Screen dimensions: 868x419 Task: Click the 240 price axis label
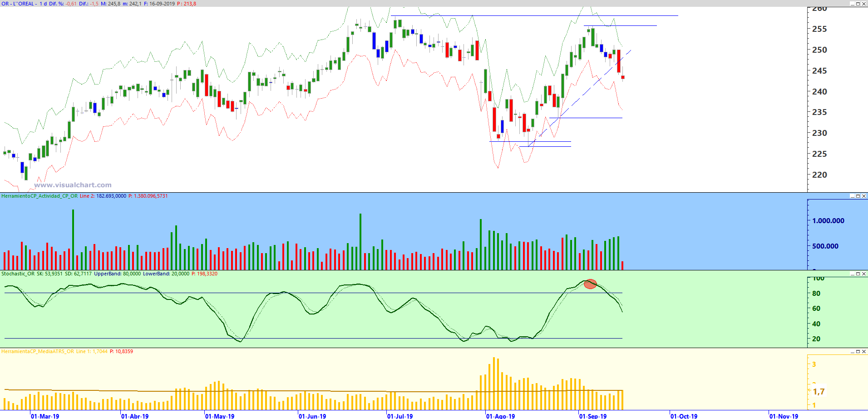(819, 92)
